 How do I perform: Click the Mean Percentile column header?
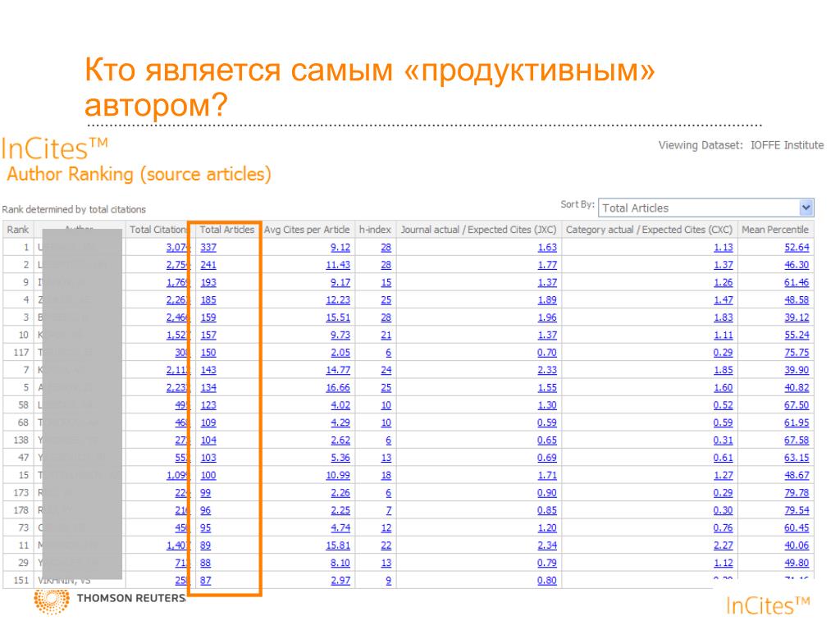pyautogui.click(x=775, y=230)
